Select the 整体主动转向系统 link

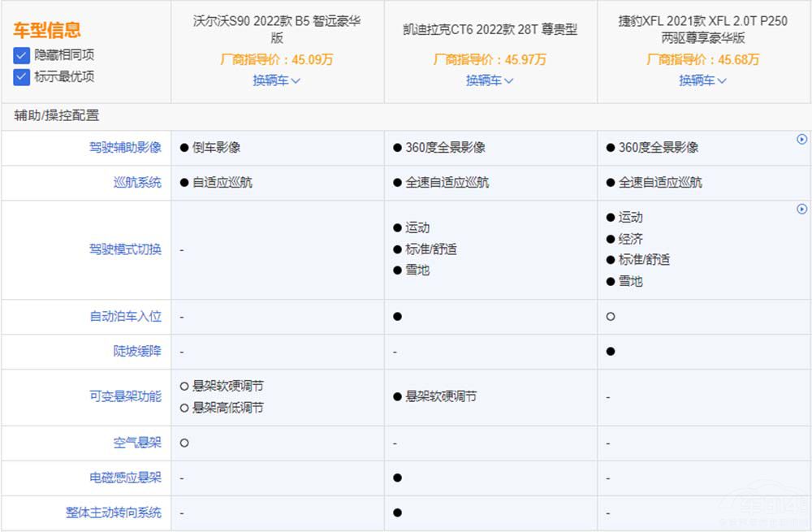click(114, 513)
